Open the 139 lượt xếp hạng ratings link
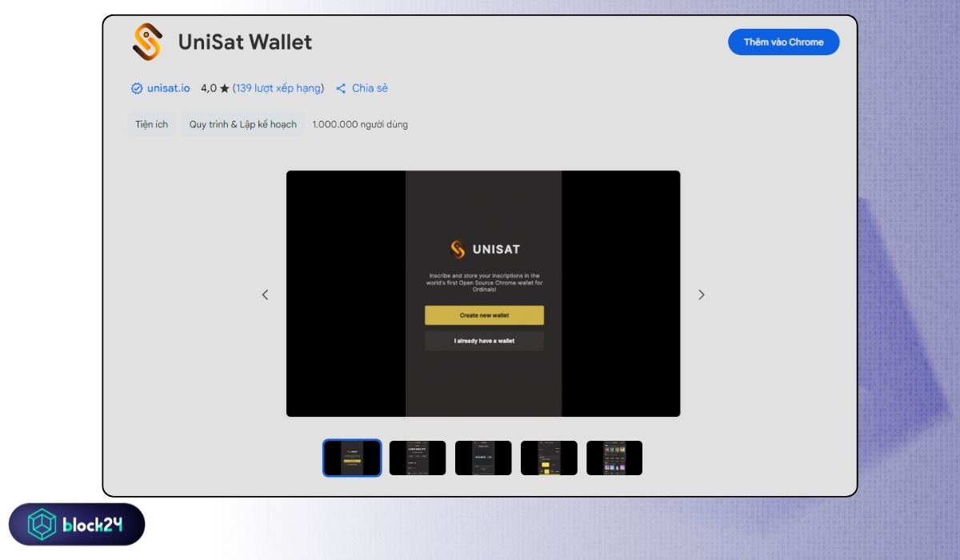 278,88
